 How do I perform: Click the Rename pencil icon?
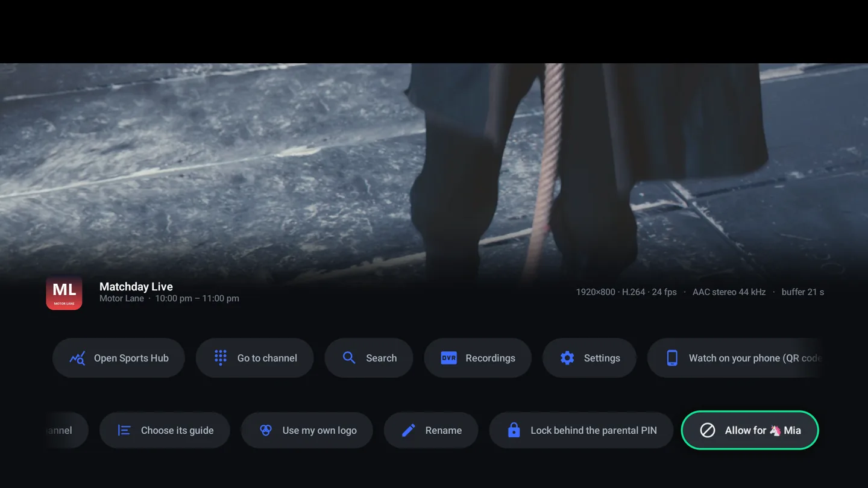point(409,430)
